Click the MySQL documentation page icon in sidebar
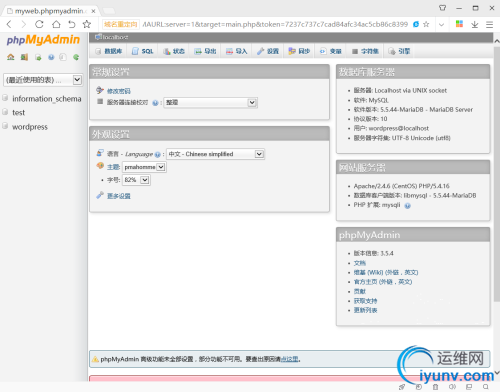Viewport: 500px width, 392px height. 63,57
